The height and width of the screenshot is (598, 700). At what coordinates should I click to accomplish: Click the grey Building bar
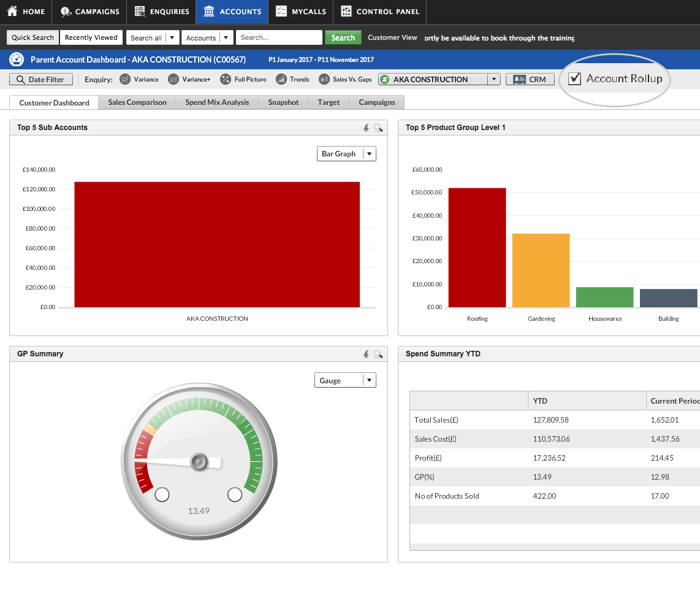[668, 298]
